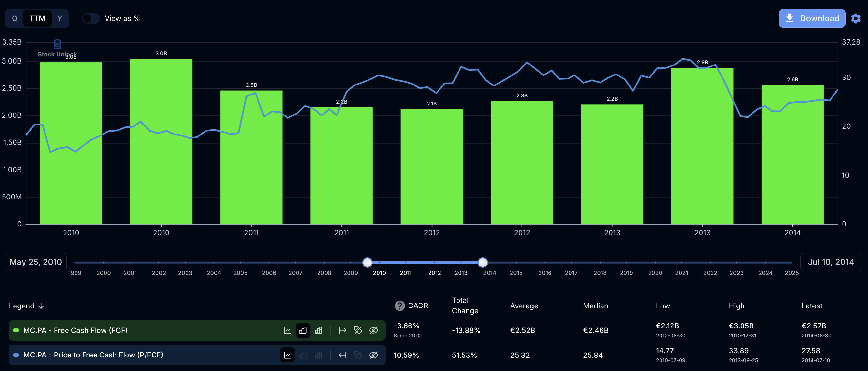Click the Low column header

tap(662, 306)
